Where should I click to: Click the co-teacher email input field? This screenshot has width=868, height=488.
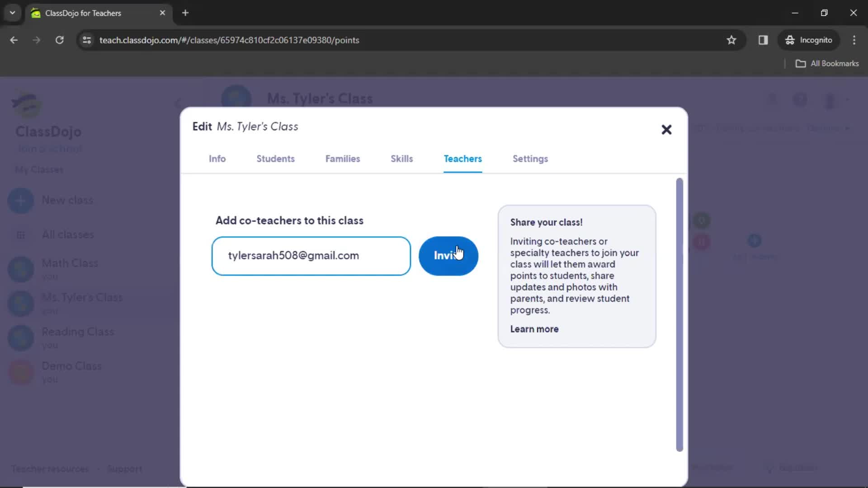click(x=311, y=256)
